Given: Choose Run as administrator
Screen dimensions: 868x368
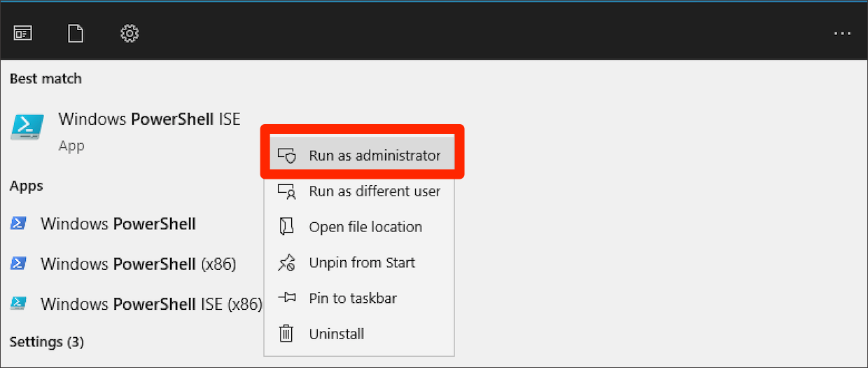Looking at the screenshot, I should [374, 156].
